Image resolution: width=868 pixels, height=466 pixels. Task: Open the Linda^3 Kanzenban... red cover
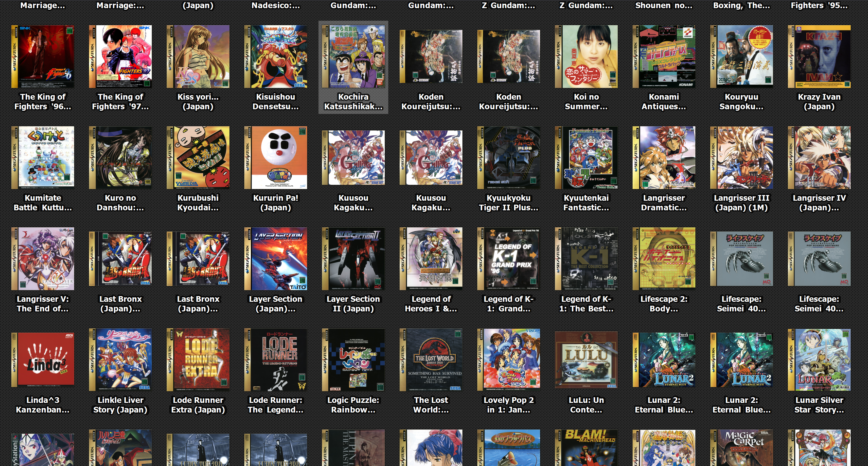coord(43,360)
